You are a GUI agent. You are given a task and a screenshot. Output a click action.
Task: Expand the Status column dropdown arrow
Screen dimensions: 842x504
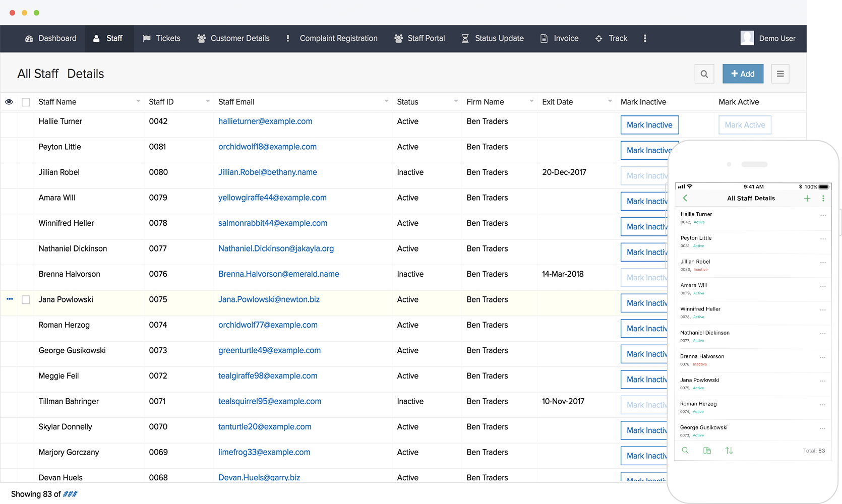pyautogui.click(x=456, y=101)
